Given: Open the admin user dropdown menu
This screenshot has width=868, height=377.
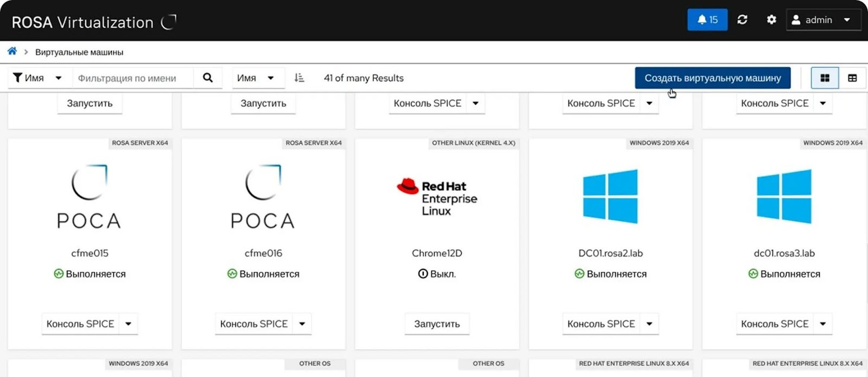Looking at the screenshot, I should (x=822, y=20).
